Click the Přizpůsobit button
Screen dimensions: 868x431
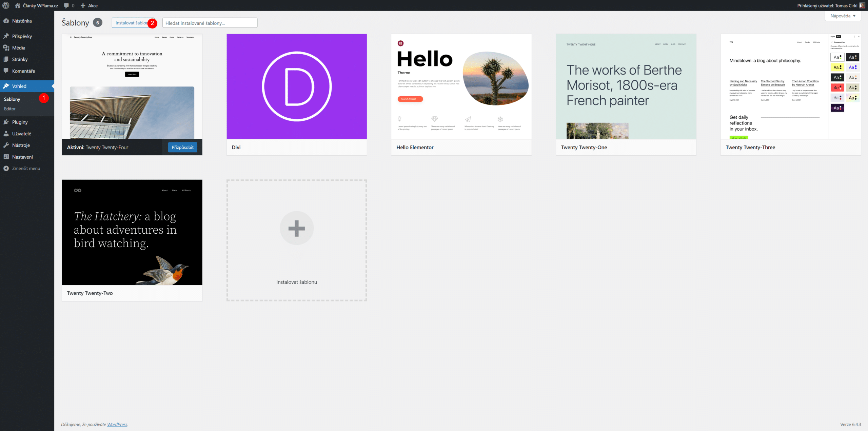[x=182, y=147]
